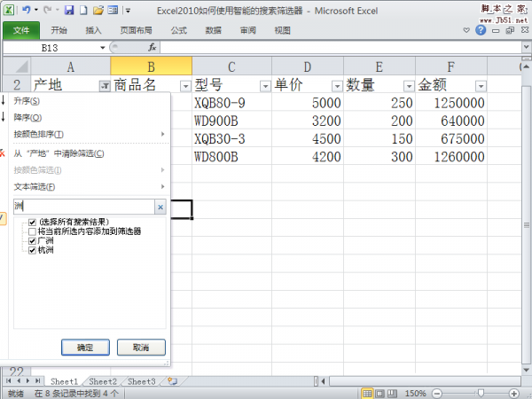Click the Undo icon in quick access toolbar

(x=26, y=10)
